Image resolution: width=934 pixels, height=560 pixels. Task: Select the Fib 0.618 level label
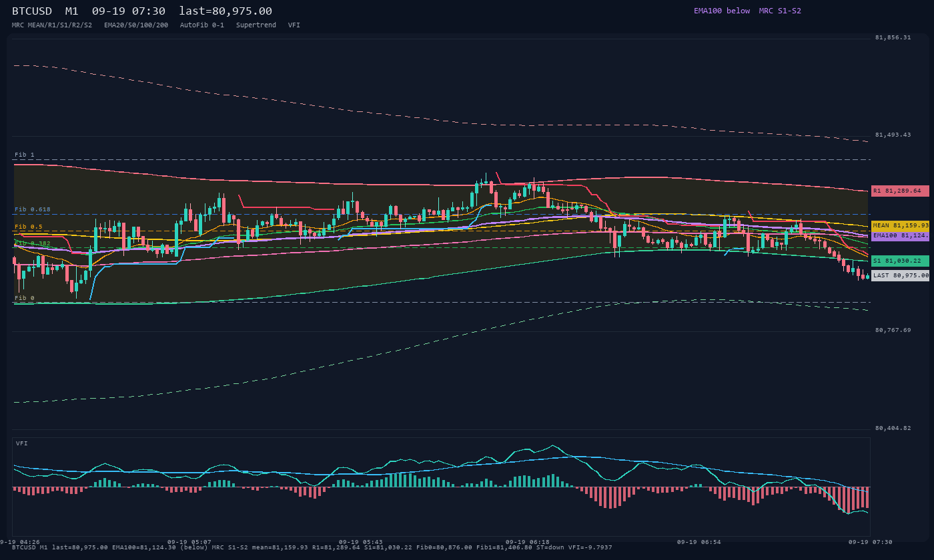(x=33, y=209)
